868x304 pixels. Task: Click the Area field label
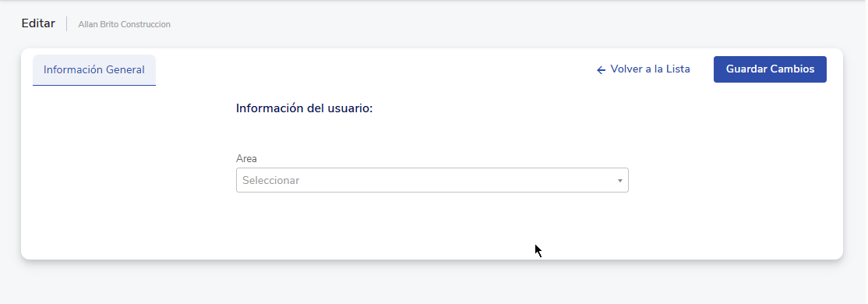pyautogui.click(x=246, y=158)
